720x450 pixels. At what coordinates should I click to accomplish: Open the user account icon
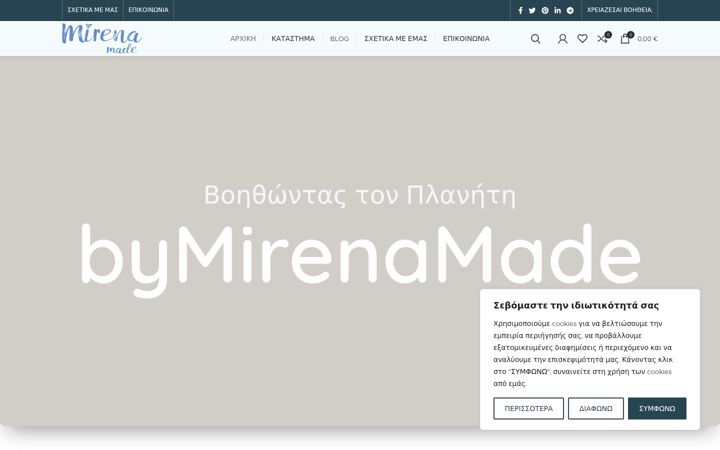(x=562, y=39)
